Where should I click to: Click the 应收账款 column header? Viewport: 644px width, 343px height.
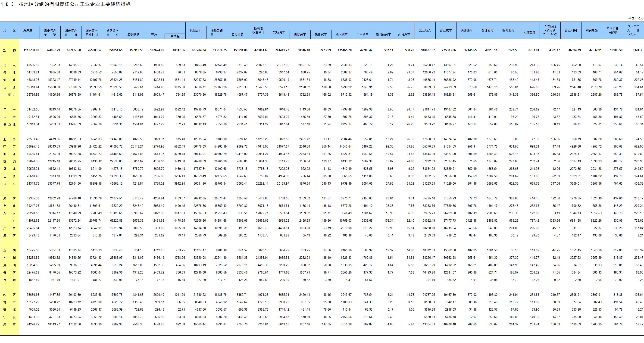(x=133, y=34)
